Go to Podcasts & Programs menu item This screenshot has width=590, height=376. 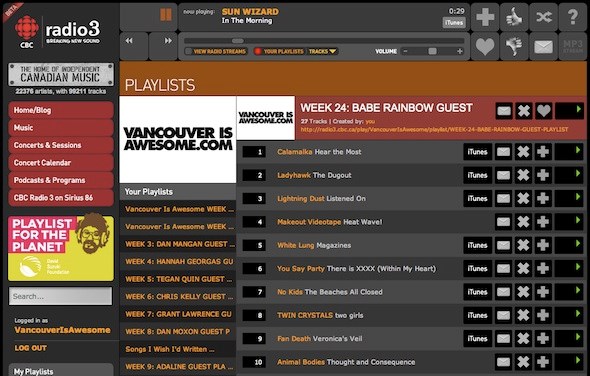(x=61, y=180)
